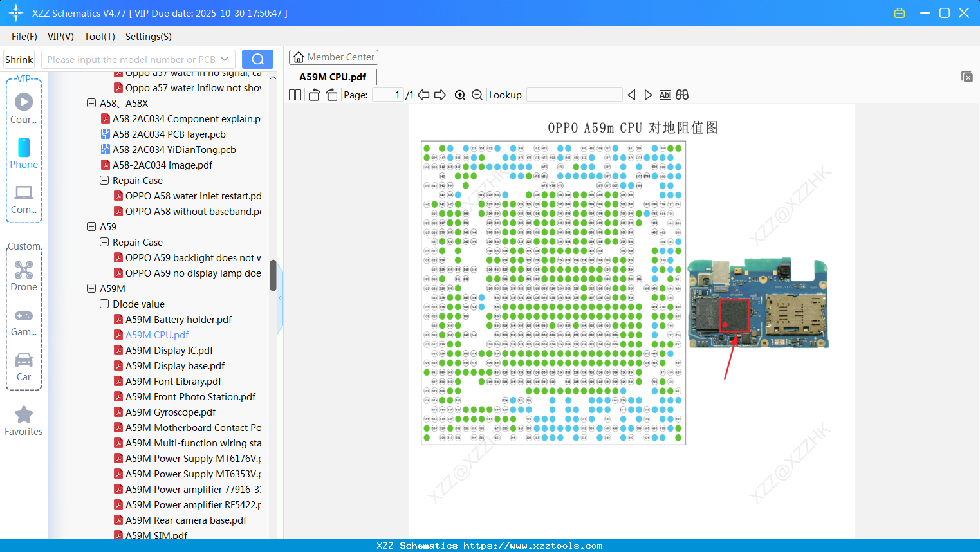
Task: Collapse the left panel with splitter arrow
Action: pyautogui.click(x=280, y=298)
